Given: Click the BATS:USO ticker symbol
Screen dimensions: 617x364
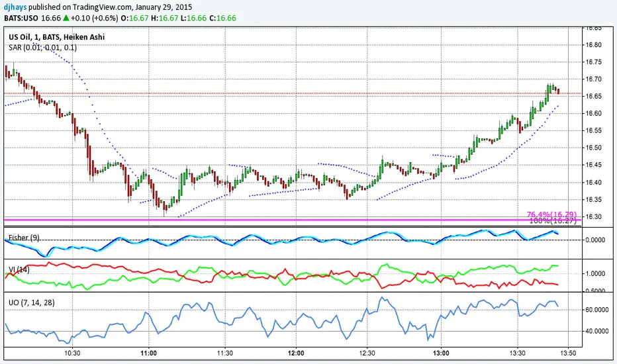Looking at the screenshot, I should coord(21,18).
